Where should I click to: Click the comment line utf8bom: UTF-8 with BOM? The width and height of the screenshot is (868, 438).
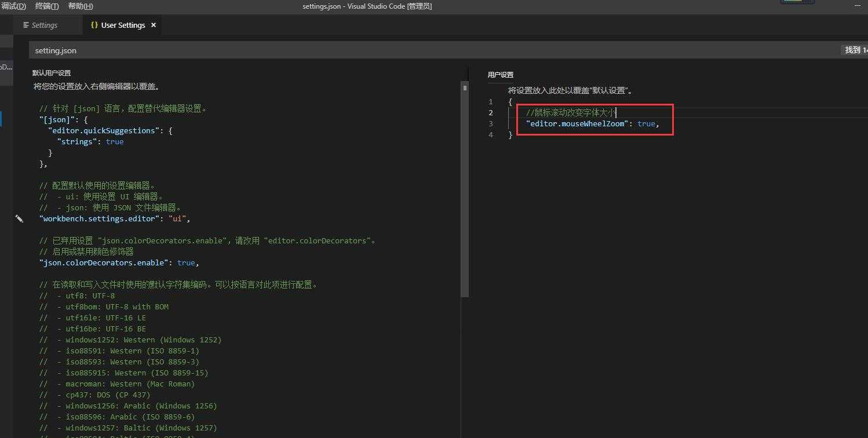tap(104, 306)
